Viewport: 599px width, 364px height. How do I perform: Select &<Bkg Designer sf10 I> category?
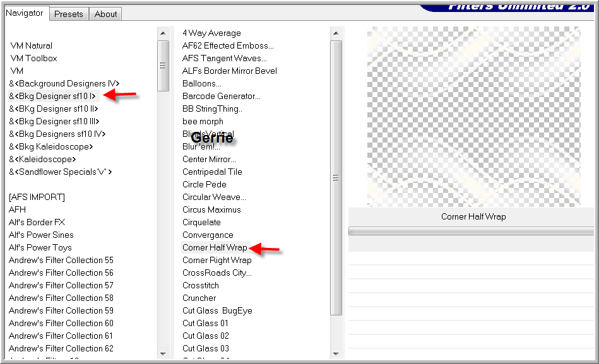[x=52, y=97]
